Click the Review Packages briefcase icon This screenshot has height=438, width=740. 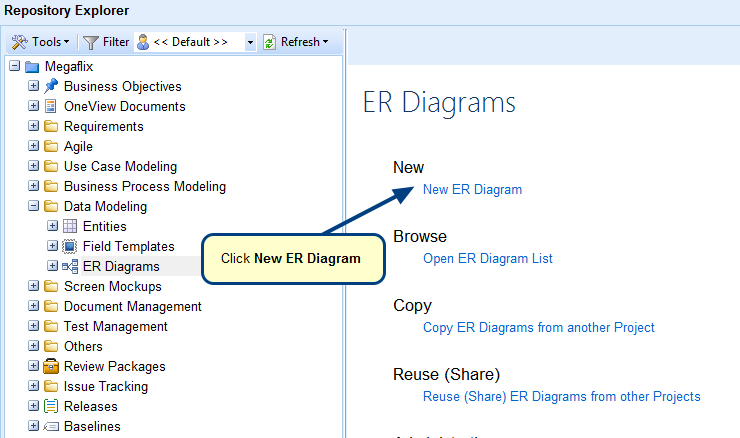pyautogui.click(x=51, y=367)
